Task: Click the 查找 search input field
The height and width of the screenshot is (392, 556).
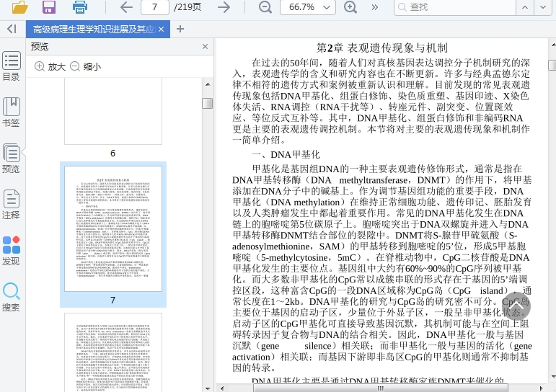Action: click(x=454, y=7)
